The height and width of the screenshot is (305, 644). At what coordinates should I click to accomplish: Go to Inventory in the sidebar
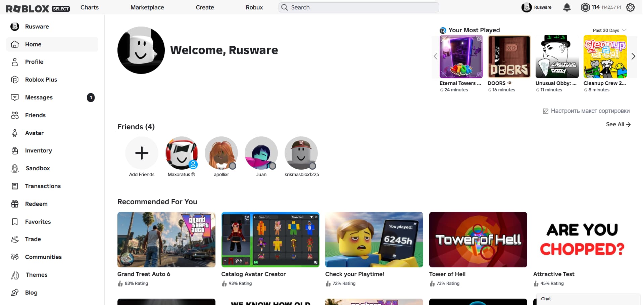(x=52, y=150)
